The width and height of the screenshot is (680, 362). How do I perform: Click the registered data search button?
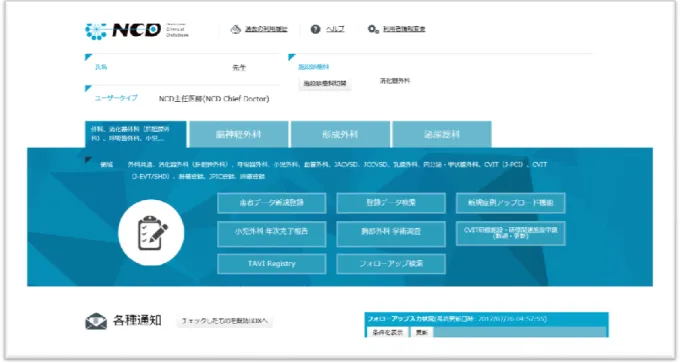pyautogui.click(x=391, y=203)
